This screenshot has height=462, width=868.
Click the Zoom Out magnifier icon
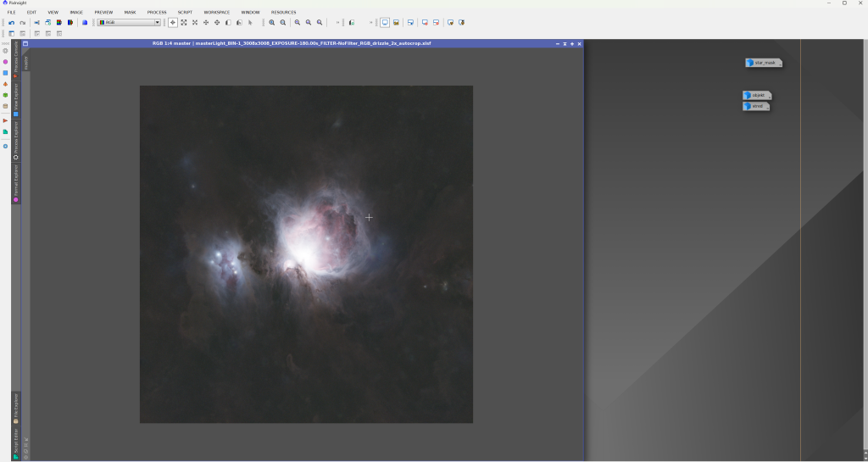coord(283,23)
